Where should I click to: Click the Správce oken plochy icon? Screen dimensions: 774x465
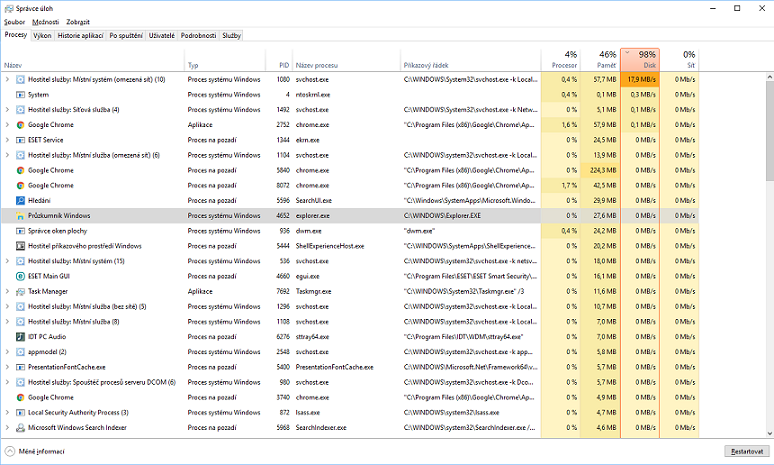20,231
